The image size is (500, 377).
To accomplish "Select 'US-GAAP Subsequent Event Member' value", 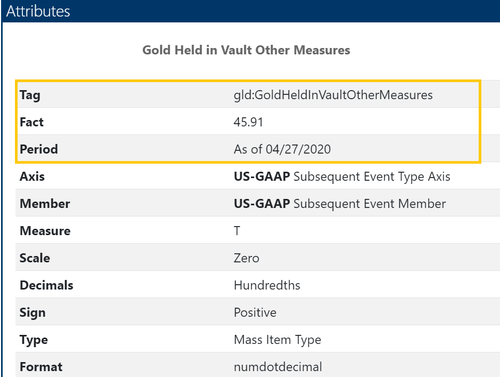I will 340,204.
